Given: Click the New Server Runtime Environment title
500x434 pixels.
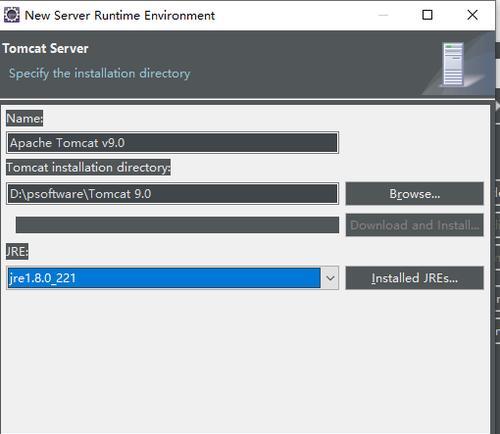Looking at the screenshot, I should [120, 16].
